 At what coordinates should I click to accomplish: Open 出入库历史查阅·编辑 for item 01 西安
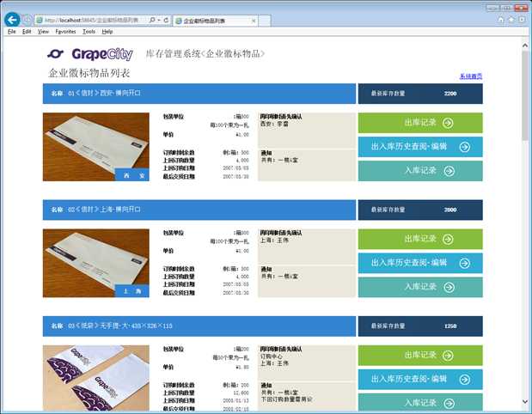(x=420, y=147)
